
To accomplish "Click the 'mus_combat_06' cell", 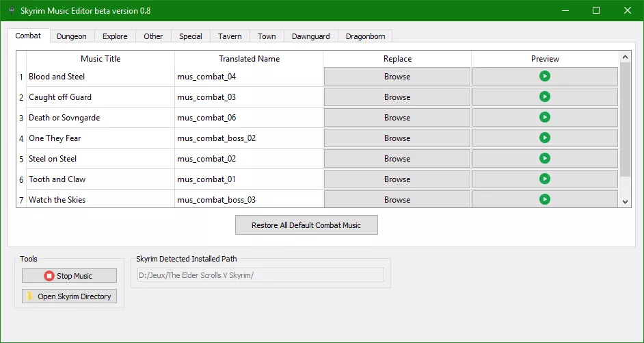I will (x=249, y=118).
